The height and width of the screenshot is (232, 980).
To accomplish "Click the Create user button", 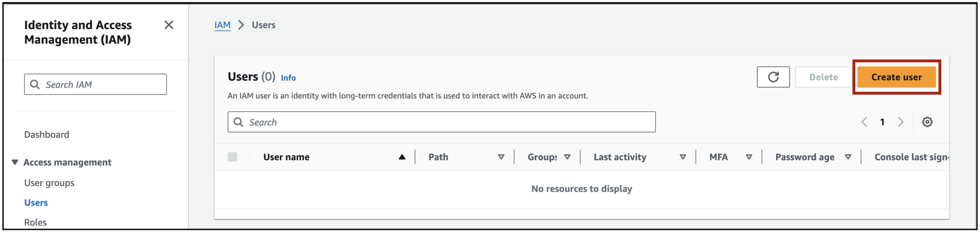I will tap(896, 77).
